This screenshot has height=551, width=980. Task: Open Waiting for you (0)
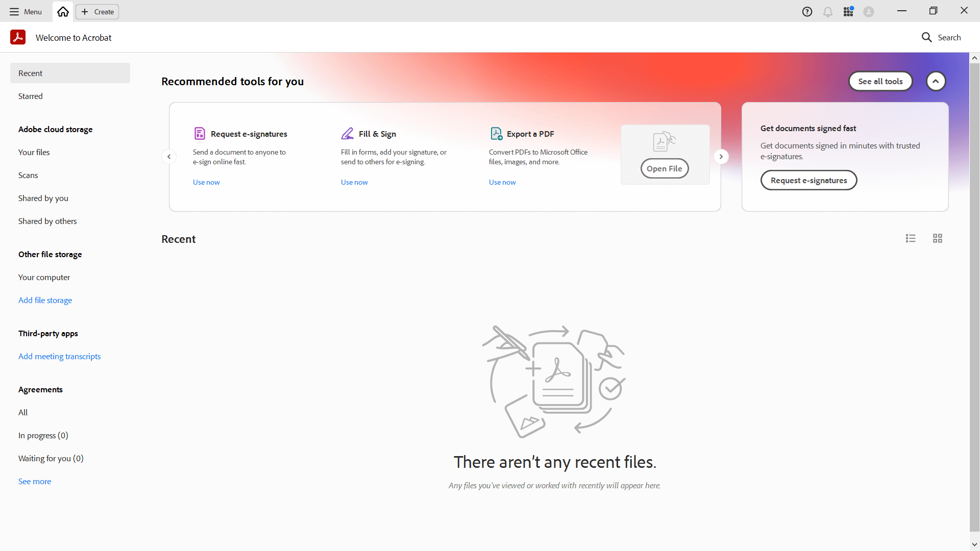[x=70, y=458]
